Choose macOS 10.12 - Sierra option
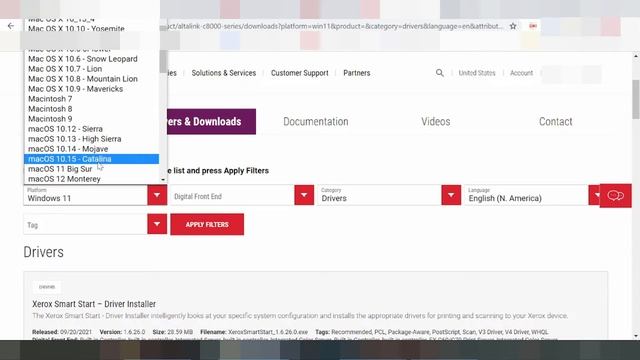Image resolution: width=640 pixels, height=360 pixels. coord(91,129)
